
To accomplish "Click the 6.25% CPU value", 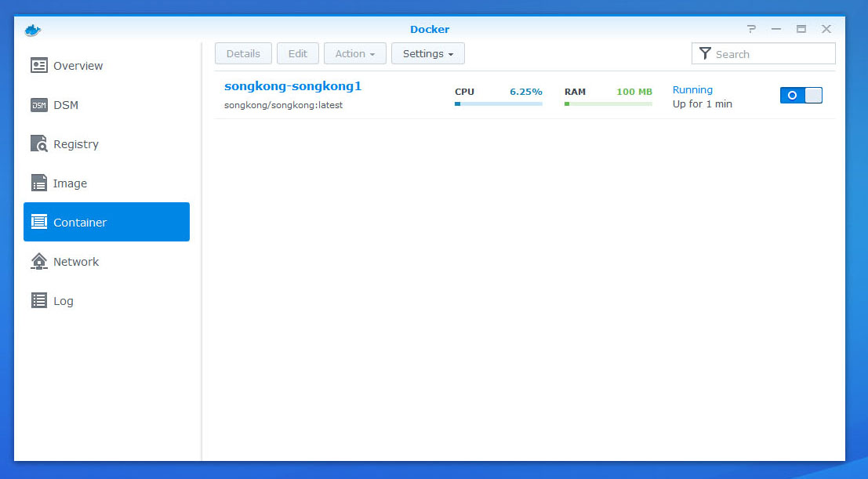I will tap(526, 92).
